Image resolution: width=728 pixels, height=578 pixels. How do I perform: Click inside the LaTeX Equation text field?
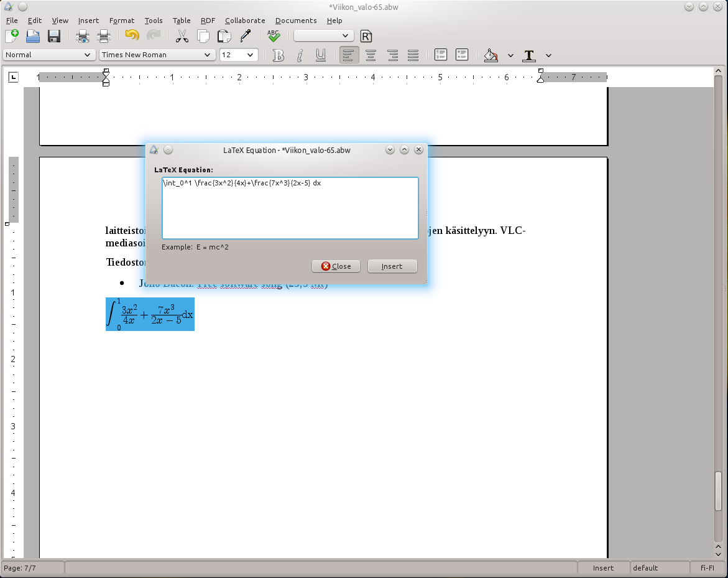[290, 208]
